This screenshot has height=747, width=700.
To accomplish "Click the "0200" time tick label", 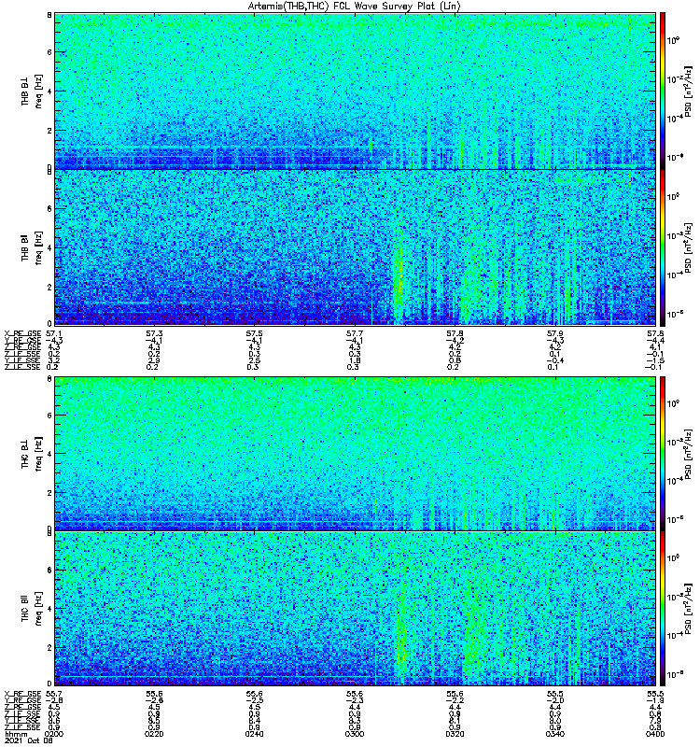I will [x=54, y=734].
